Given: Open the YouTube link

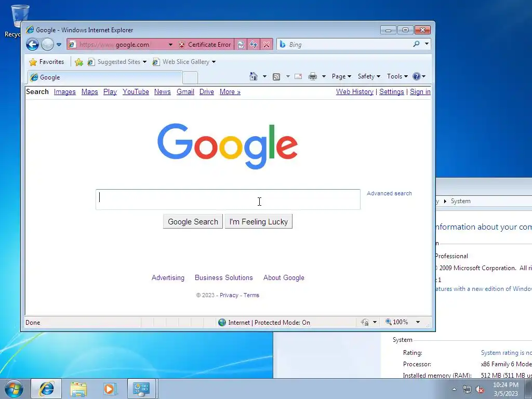Looking at the screenshot, I should (x=136, y=91).
